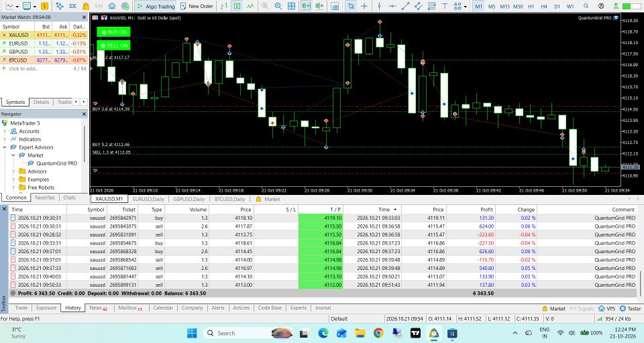Viewport: 644px width, 343px height.
Task: Draw a trendline with the toolbar tool
Action: pyautogui.click(x=405, y=6)
